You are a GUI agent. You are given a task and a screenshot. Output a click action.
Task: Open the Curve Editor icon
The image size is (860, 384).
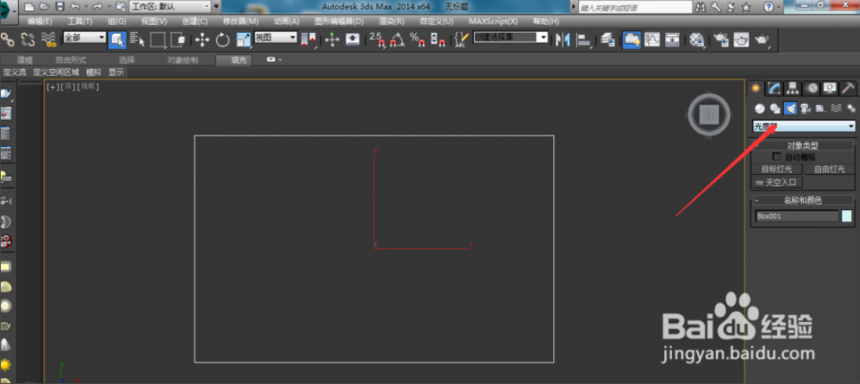point(652,39)
